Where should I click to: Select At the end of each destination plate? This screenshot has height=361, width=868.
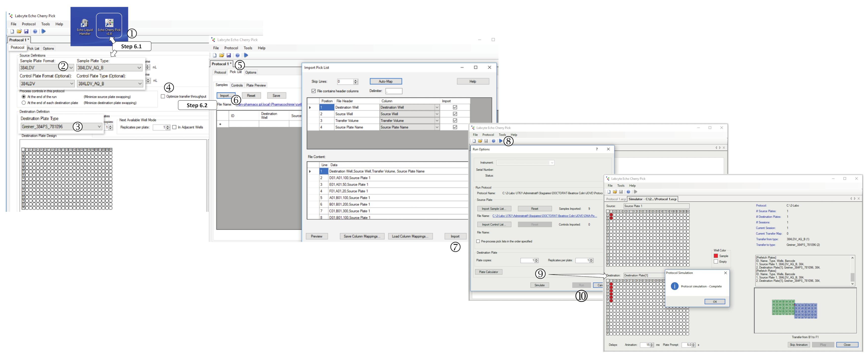(24, 103)
